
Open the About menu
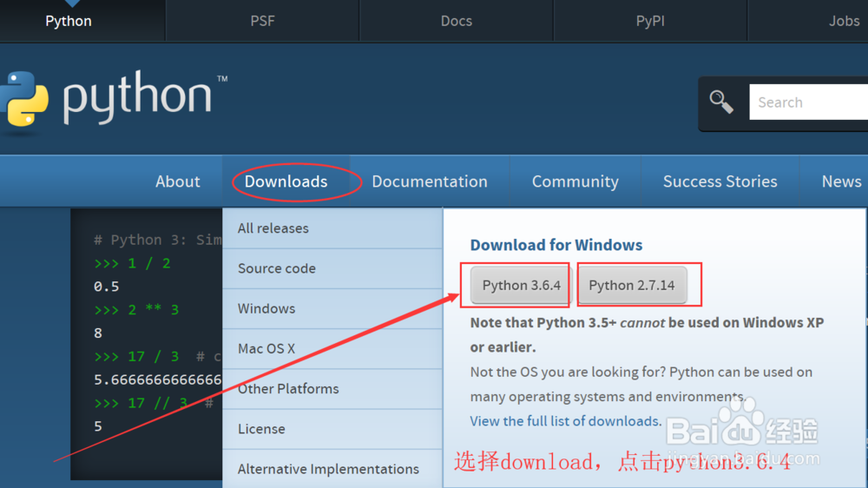click(178, 181)
